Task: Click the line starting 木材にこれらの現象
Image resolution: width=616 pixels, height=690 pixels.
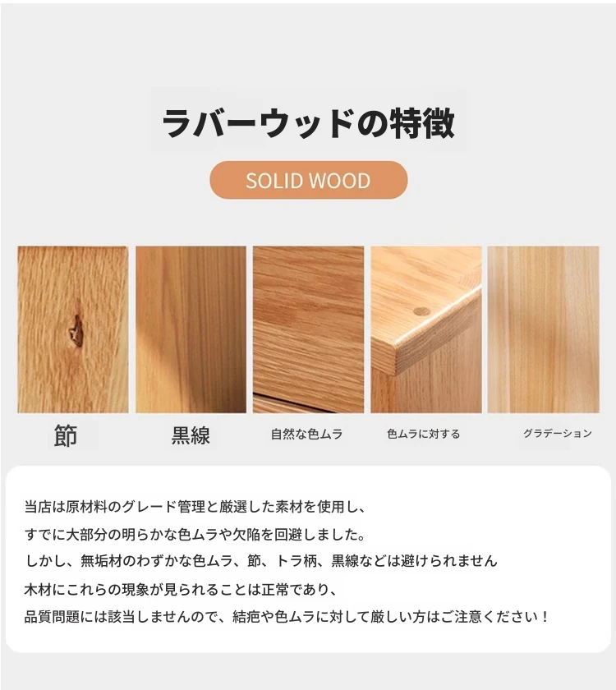Action: [181, 589]
